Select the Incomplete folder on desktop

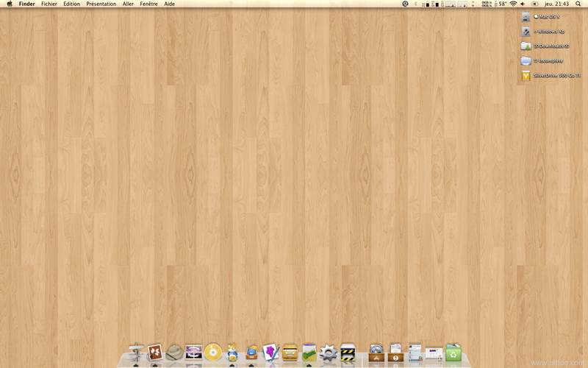pyautogui.click(x=526, y=60)
